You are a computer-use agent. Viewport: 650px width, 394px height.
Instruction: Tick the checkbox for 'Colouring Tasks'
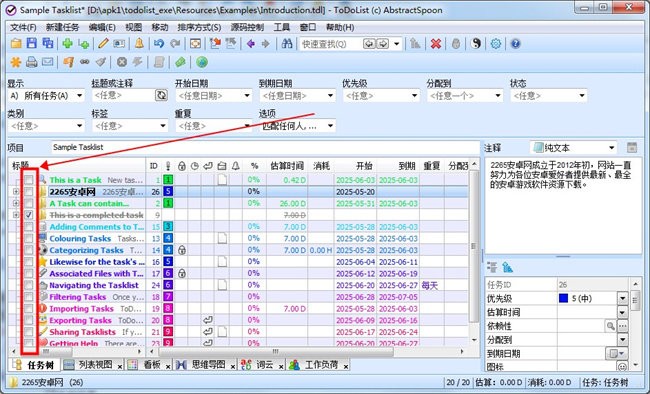tap(29, 238)
